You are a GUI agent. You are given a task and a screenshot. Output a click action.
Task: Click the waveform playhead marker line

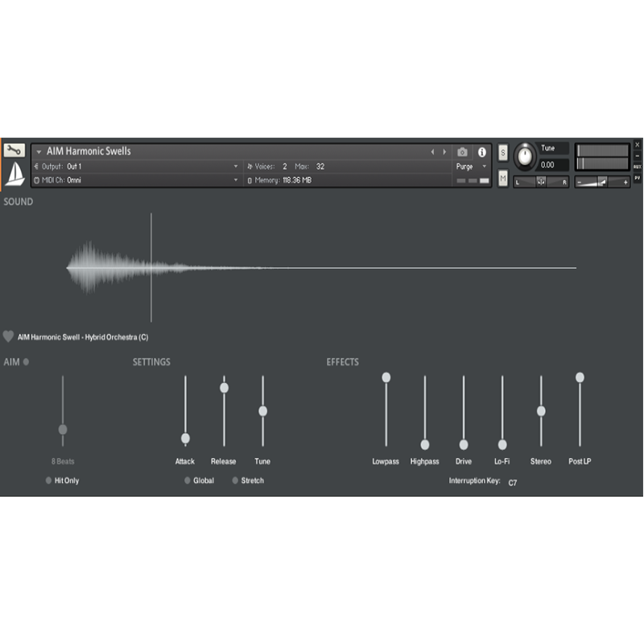click(x=151, y=267)
